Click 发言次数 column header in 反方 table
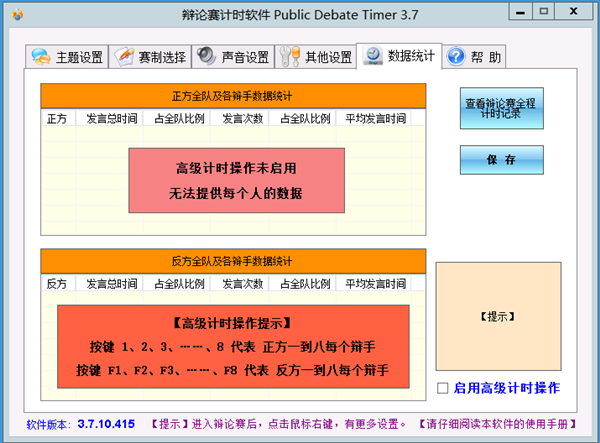The width and height of the screenshot is (600, 443). 240,283
